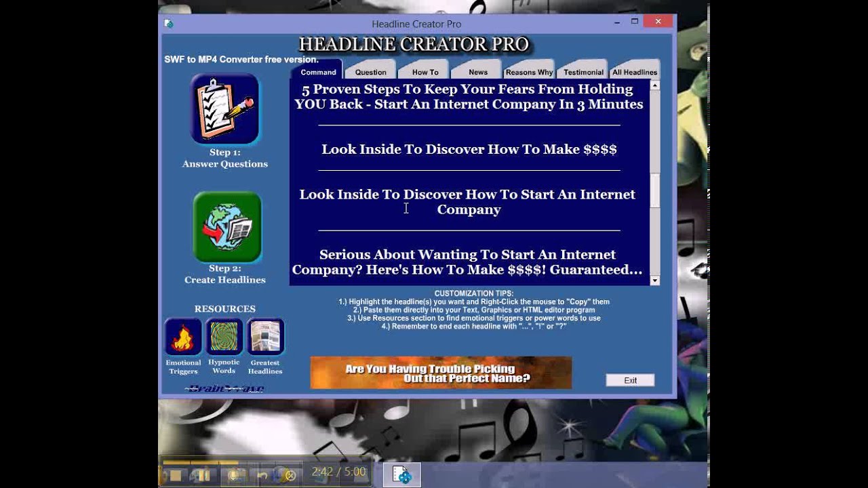
Task: Click the BrainWave logo link
Action: [224, 388]
